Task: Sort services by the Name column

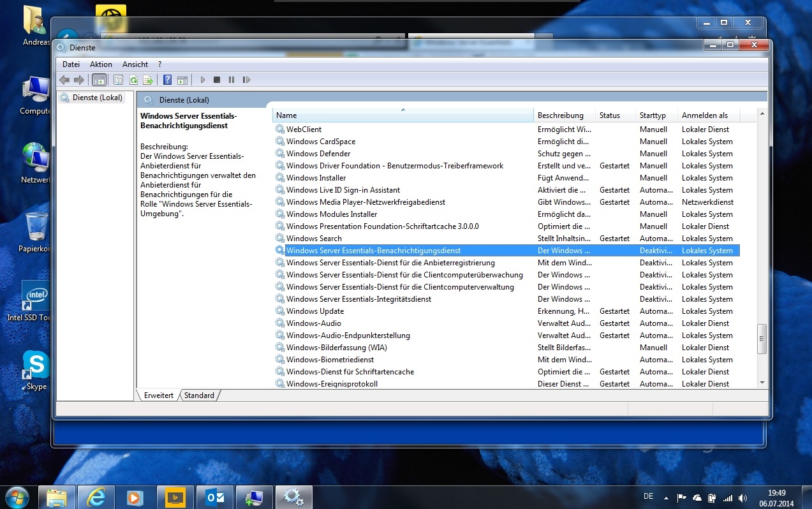Action: tap(402, 115)
